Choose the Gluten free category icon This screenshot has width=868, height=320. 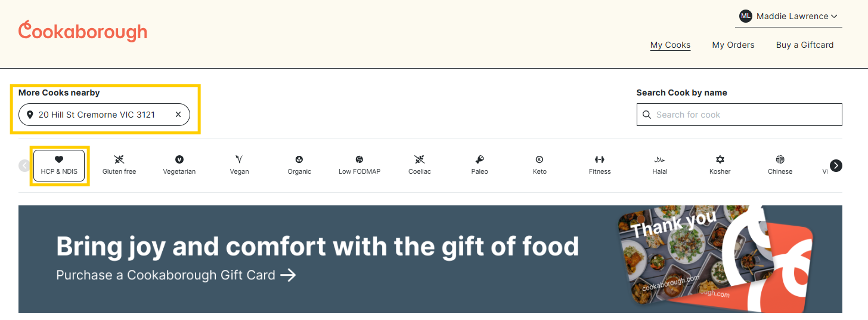(119, 165)
